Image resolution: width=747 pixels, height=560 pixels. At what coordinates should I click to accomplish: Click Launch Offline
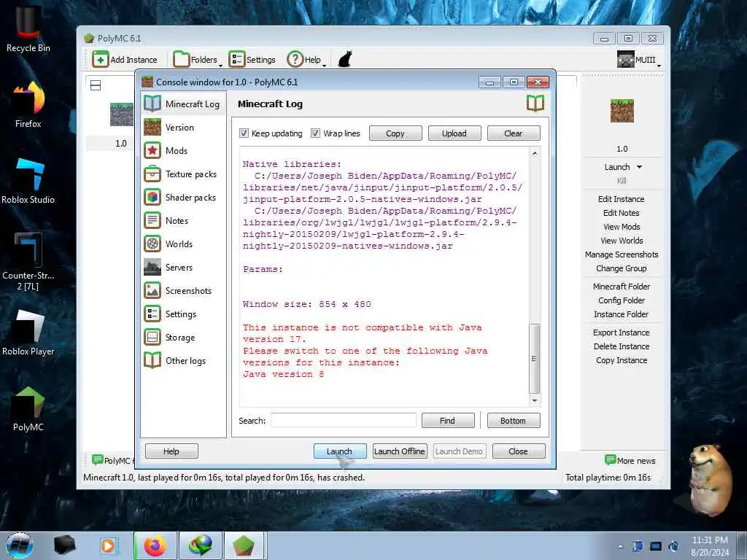click(x=400, y=451)
